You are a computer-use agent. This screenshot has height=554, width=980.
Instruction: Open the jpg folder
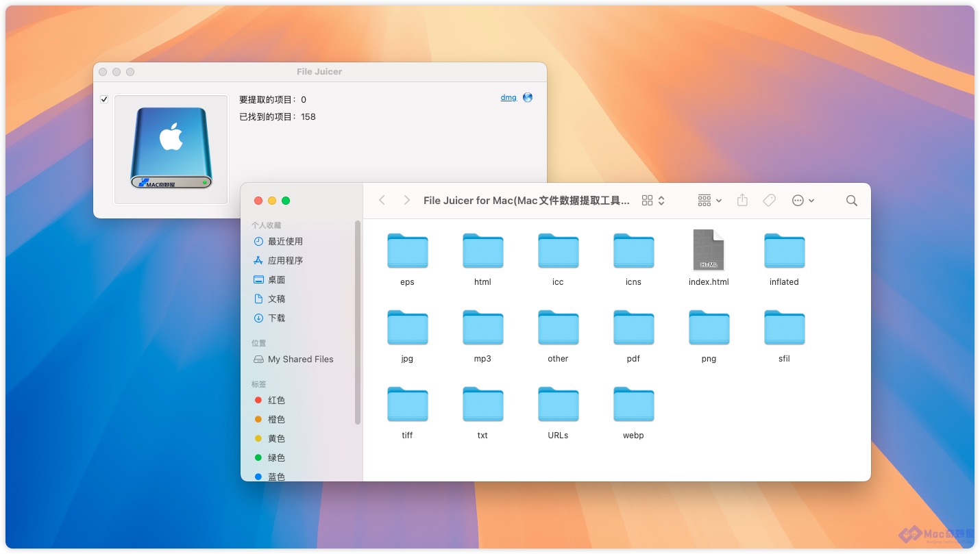click(x=407, y=327)
